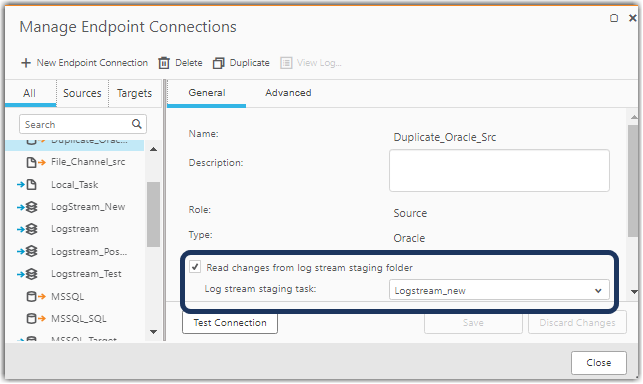The image size is (643, 384).
Task: Close dialog with the X icon
Action: [633, 18]
